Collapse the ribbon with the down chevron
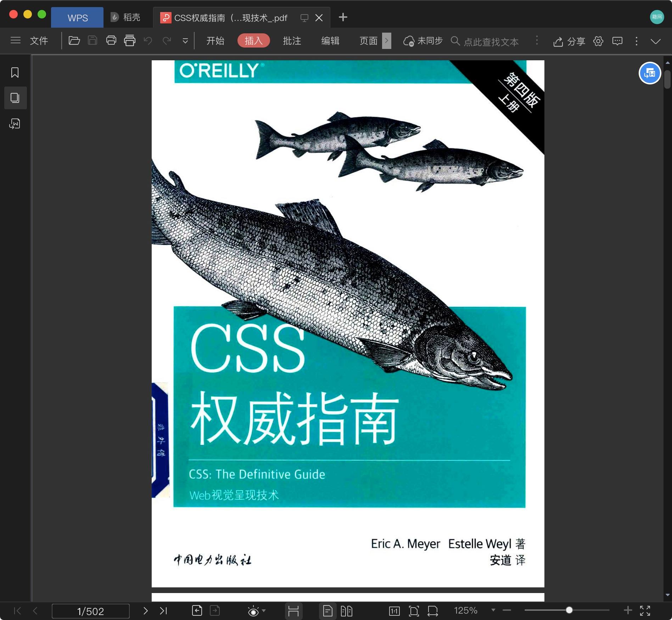Screen dimensions: 672x620 coord(656,41)
